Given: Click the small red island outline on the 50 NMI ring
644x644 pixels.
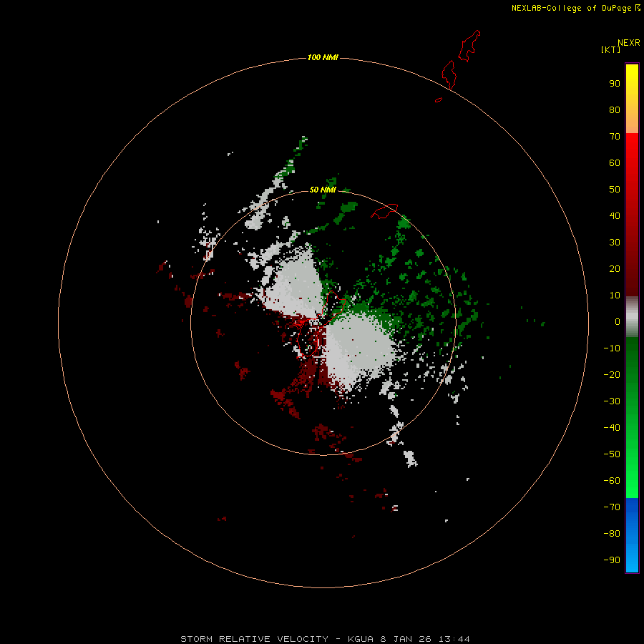Looking at the screenshot, I should 384,211.
